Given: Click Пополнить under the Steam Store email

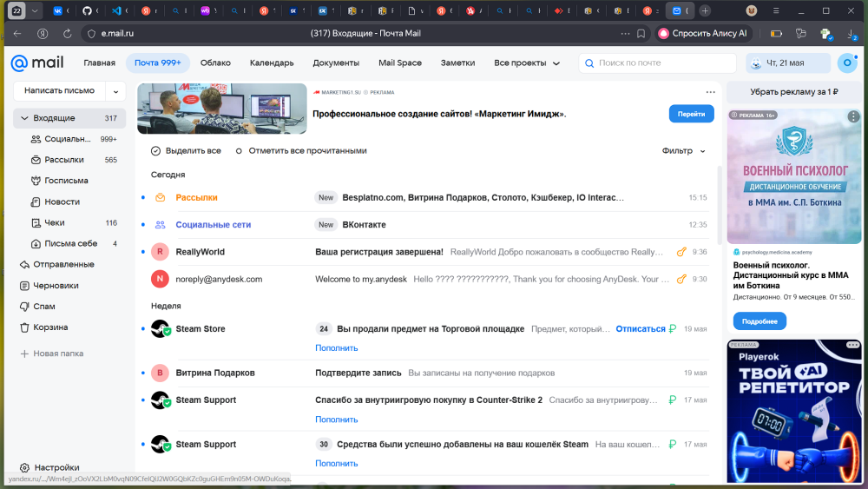Looking at the screenshot, I should click(x=337, y=347).
